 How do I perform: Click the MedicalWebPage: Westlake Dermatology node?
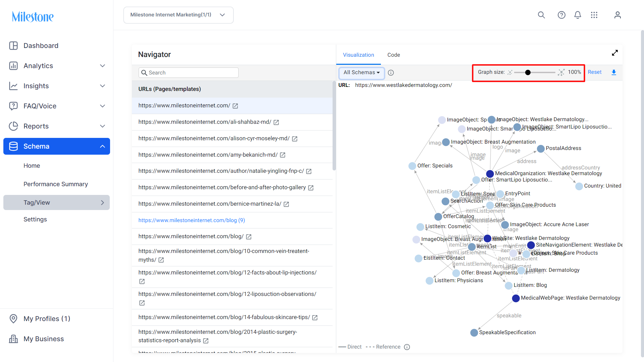(x=516, y=298)
